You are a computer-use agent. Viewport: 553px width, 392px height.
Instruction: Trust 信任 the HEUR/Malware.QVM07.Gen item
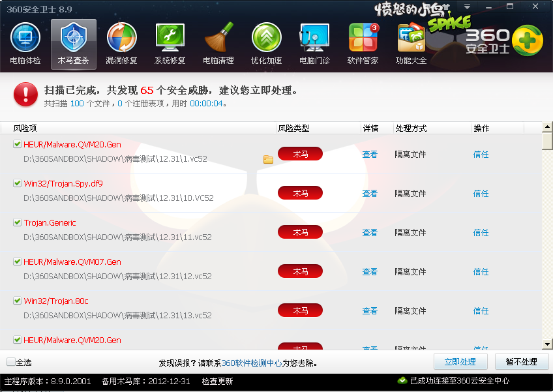pyautogui.click(x=481, y=272)
